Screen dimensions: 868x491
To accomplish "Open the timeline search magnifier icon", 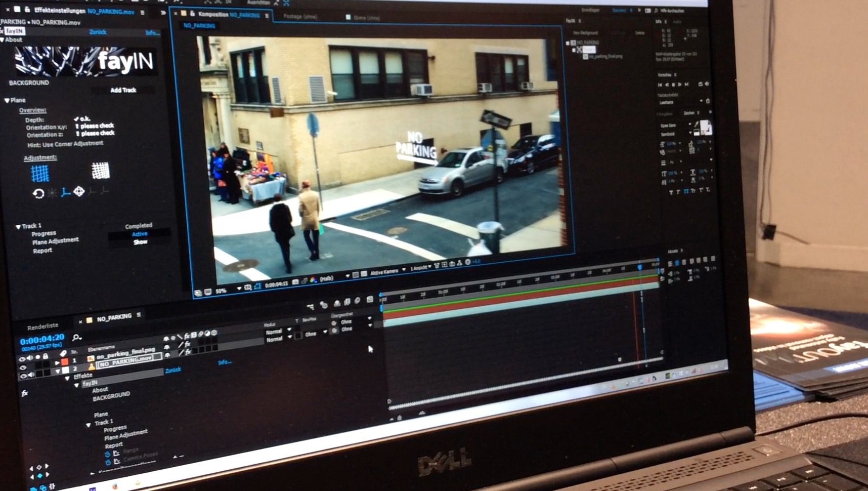I will click(76, 337).
